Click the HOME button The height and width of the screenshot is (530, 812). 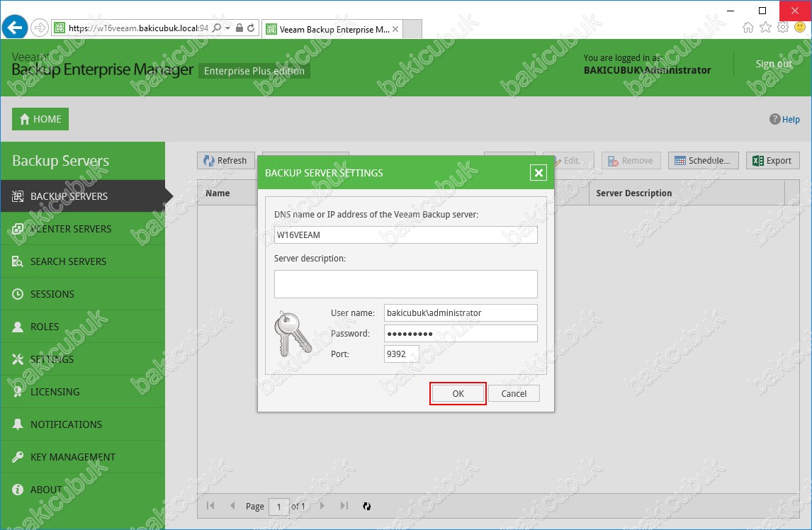(x=40, y=119)
